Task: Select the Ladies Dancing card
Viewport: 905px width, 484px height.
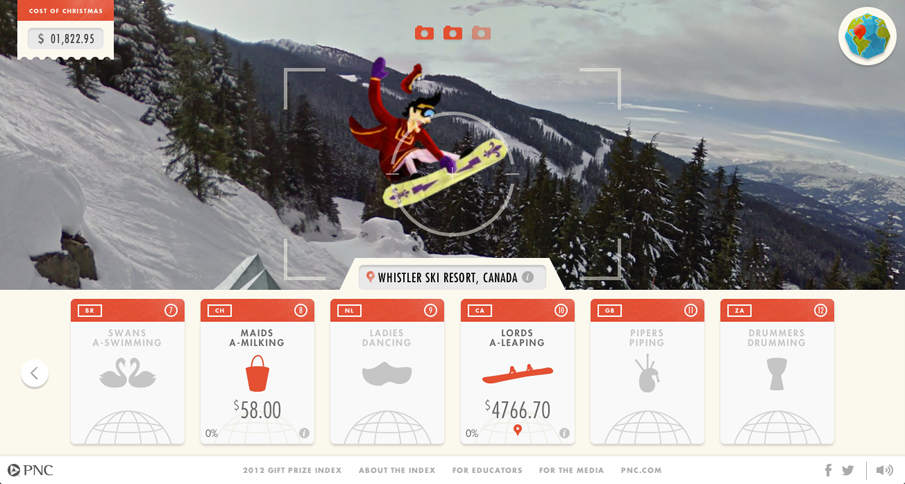Action: tap(387, 372)
